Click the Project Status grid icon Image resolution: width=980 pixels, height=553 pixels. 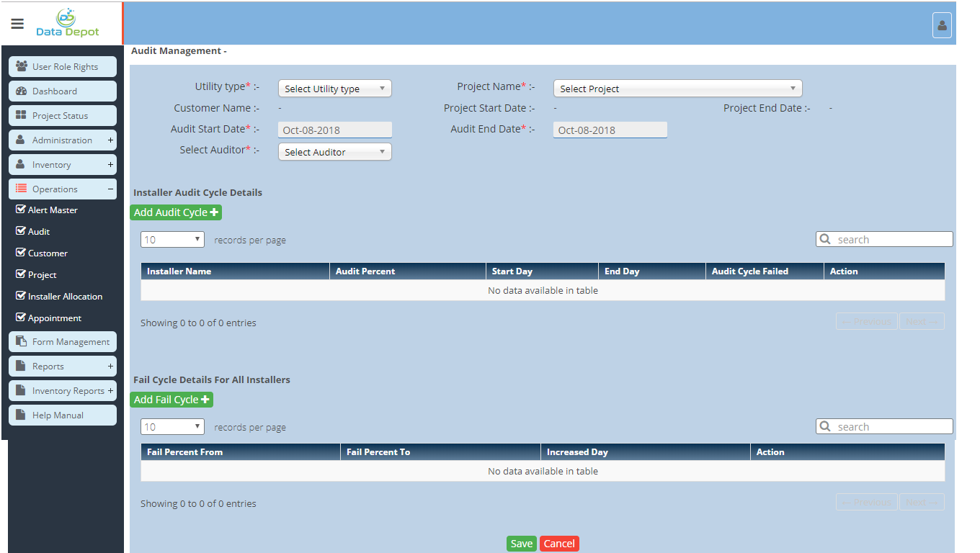[x=21, y=116]
